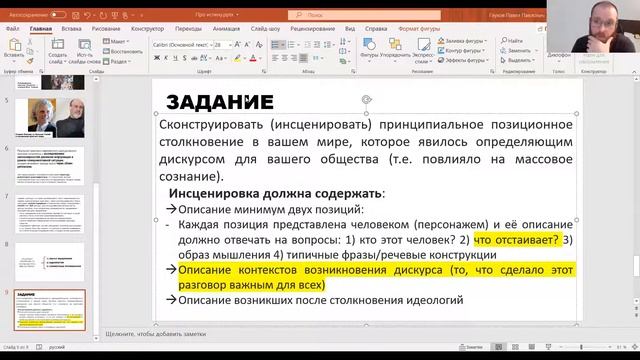The image size is (640, 360).
Task: Switch to Transitions (Переходы) tab
Action: pyautogui.click(x=188, y=29)
